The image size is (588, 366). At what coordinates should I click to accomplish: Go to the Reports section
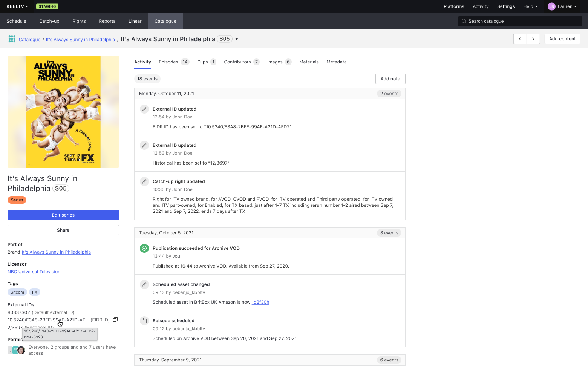(x=107, y=21)
